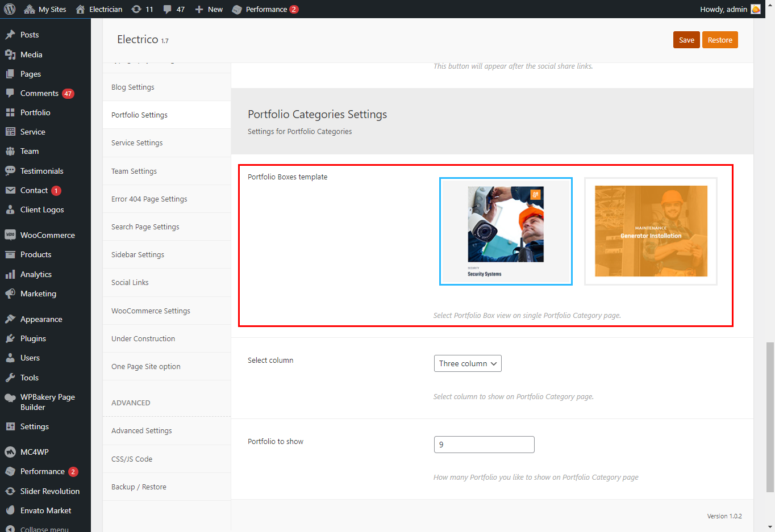Click the page vertical scrollbar thumb
This screenshot has width=775, height=532.
[x=770, y=417]
